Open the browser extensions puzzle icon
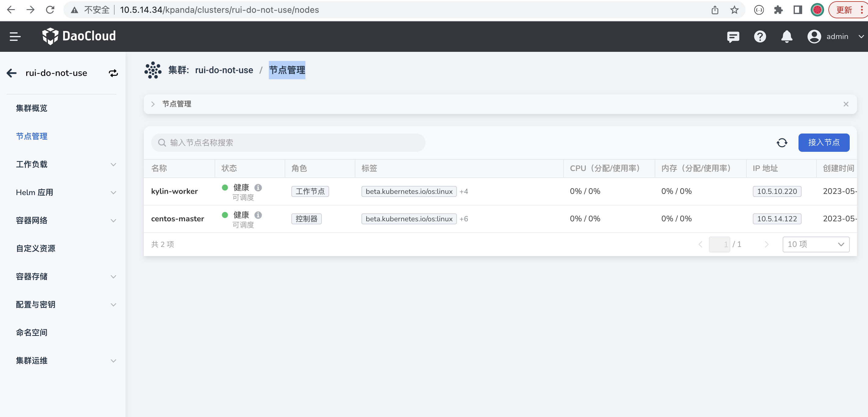 point(778,10)
